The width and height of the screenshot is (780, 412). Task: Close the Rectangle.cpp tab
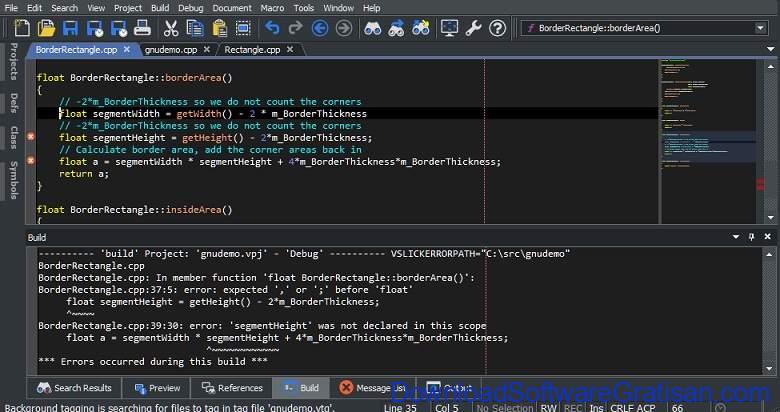pos(290,49)
